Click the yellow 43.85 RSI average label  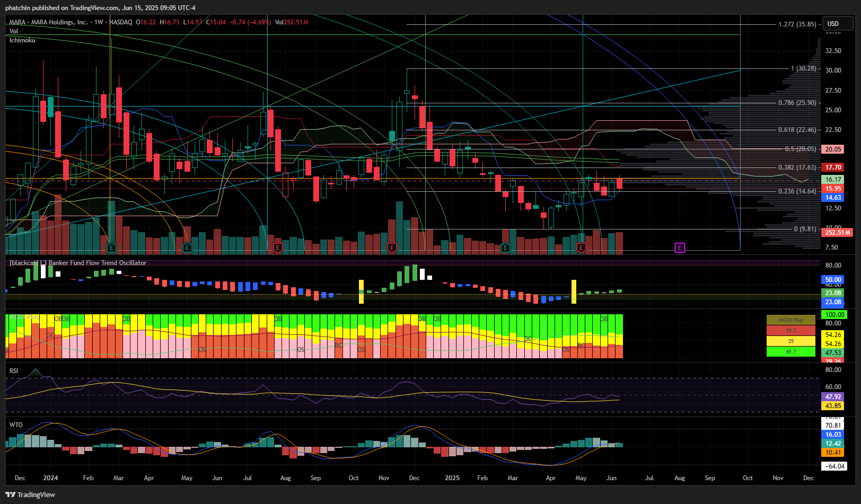coord(833,406)
